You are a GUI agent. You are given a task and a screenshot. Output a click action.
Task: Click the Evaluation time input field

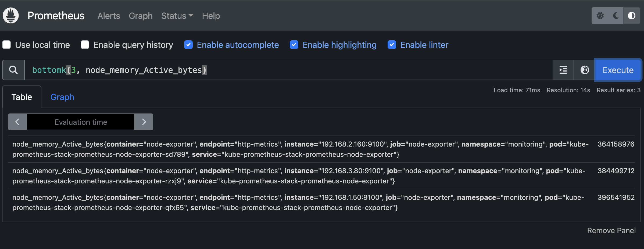pyautogui.click(x=81, y=122)
